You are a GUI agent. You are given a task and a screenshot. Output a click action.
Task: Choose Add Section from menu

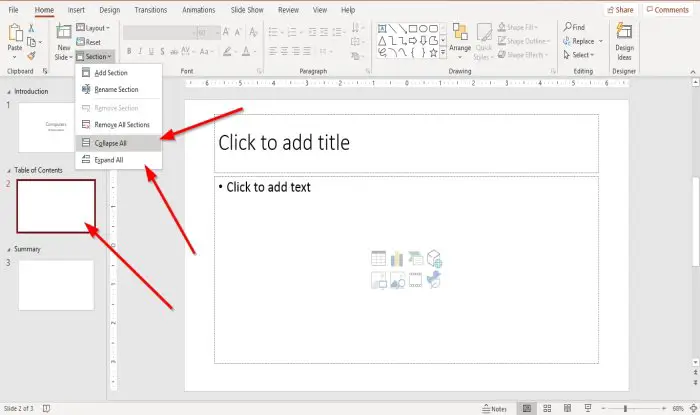(x=118, y=73)
